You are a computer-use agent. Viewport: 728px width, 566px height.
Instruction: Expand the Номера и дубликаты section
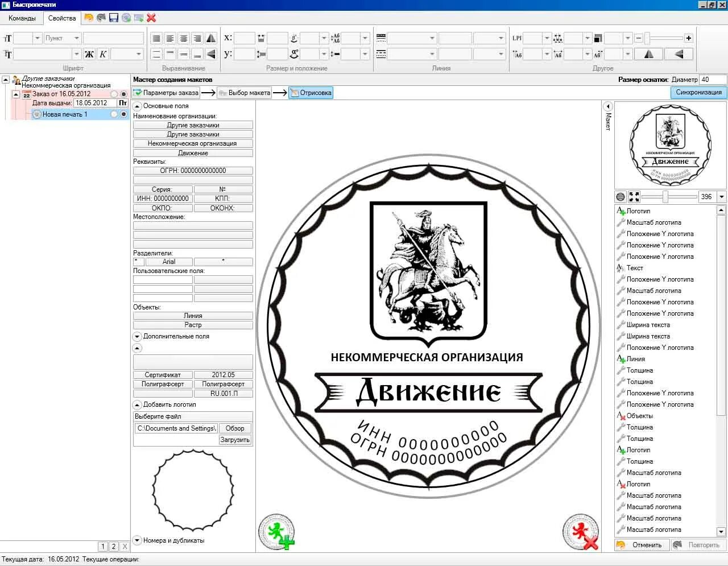pyautogui.click(x=137, y=540)
